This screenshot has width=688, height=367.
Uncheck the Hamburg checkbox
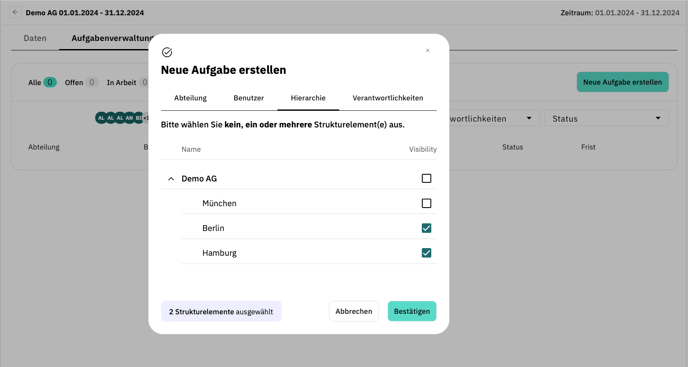point(426,253)
